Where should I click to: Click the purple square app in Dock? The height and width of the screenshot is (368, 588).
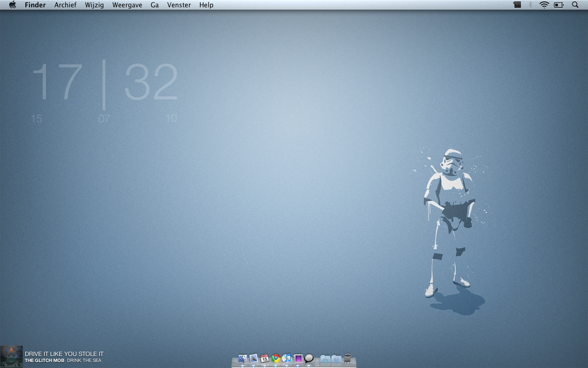pos(298,358)
